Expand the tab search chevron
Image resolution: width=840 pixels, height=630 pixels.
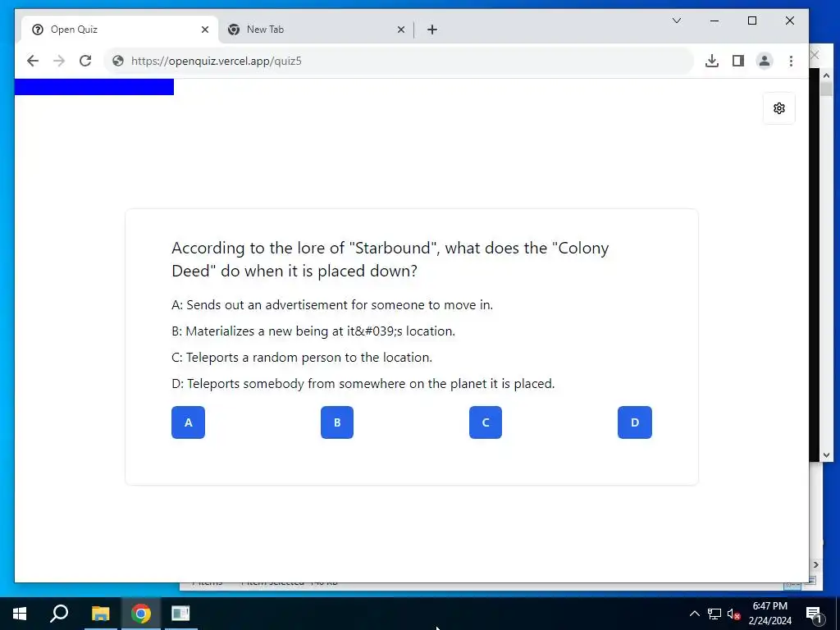(x=677, y=21)
